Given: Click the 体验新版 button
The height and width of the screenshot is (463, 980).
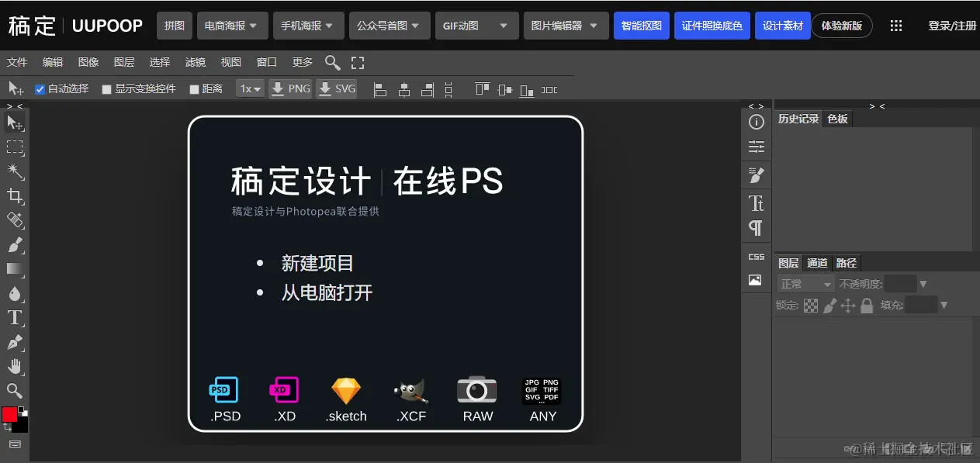Looking at the screenshot, I should point(842,26).
